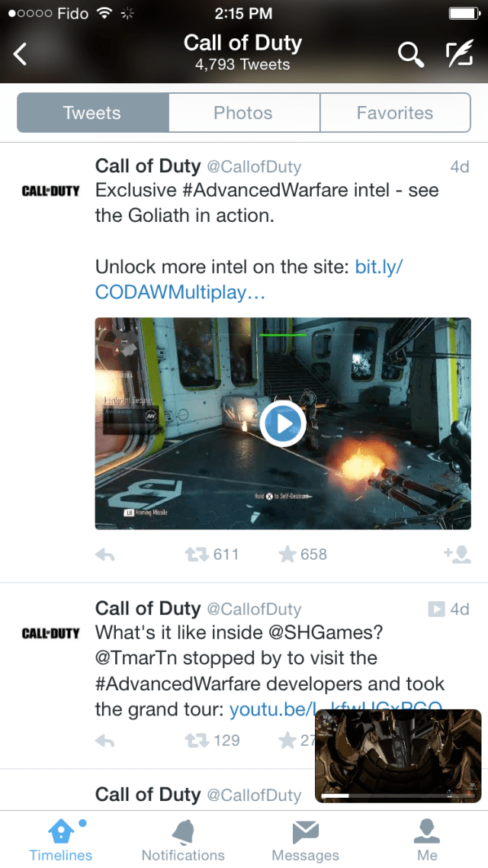Retweet the tweet with 129 retweets

[197, 740]
